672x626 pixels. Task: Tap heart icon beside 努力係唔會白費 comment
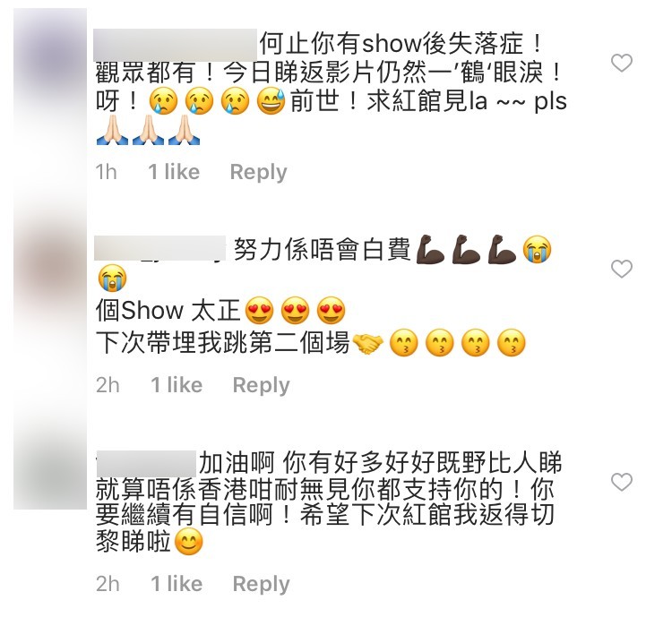click(x=621, y=269)
